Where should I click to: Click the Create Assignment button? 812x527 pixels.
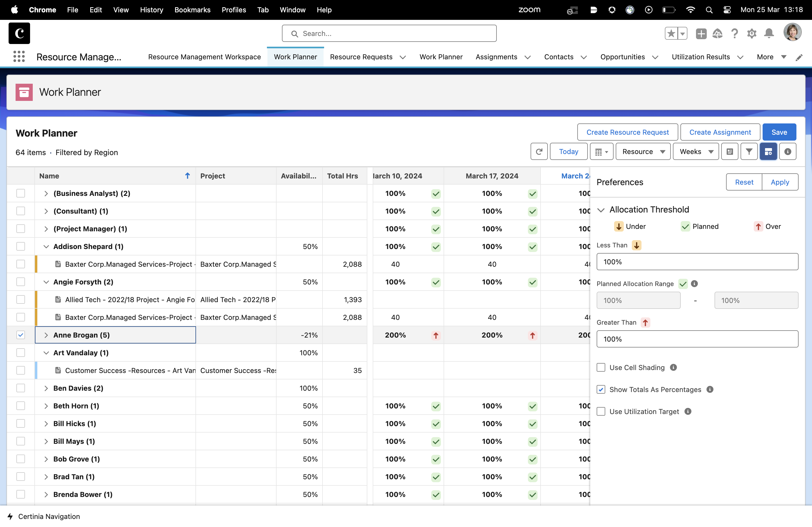(x=720, y=132)
